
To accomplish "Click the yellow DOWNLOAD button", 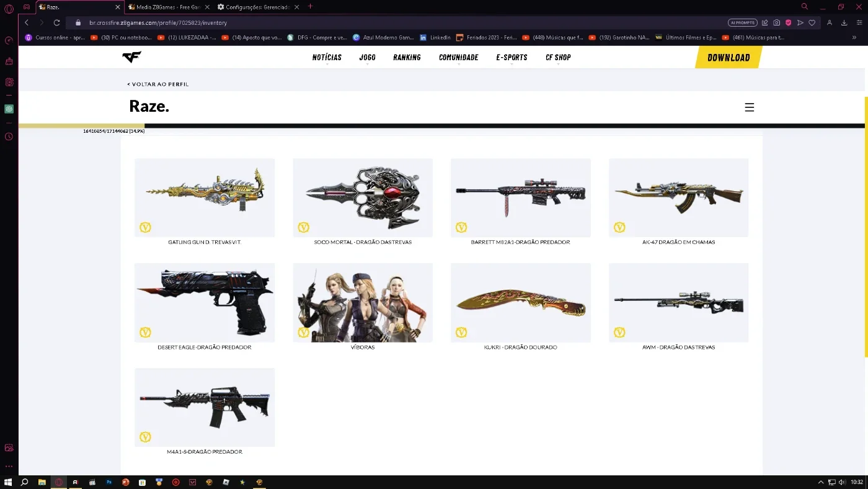I will click(728, 57).
